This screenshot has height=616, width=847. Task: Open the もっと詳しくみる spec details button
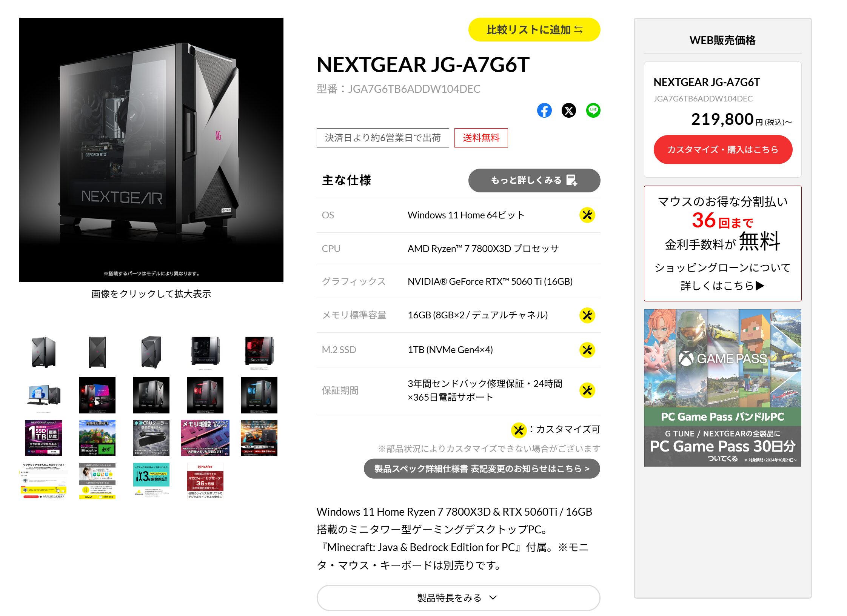534,180
